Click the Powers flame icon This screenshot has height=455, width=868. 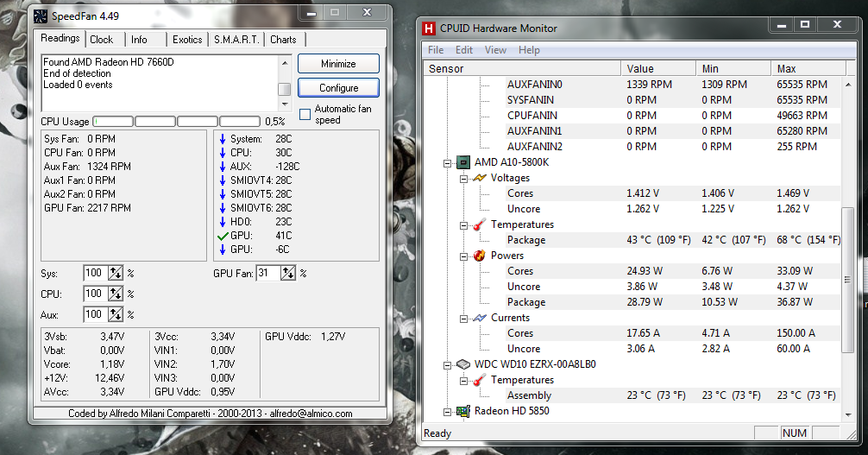[x=480, y=256]
